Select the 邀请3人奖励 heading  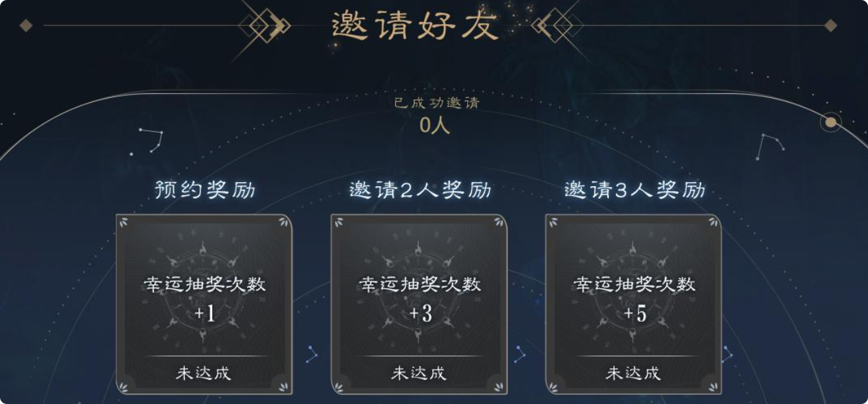[634, 190]
